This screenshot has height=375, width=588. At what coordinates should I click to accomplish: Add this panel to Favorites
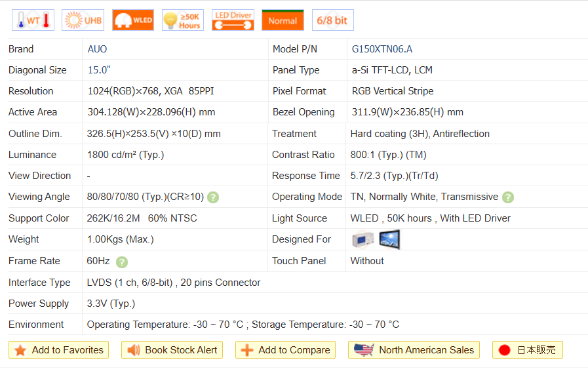coord(59,350)
